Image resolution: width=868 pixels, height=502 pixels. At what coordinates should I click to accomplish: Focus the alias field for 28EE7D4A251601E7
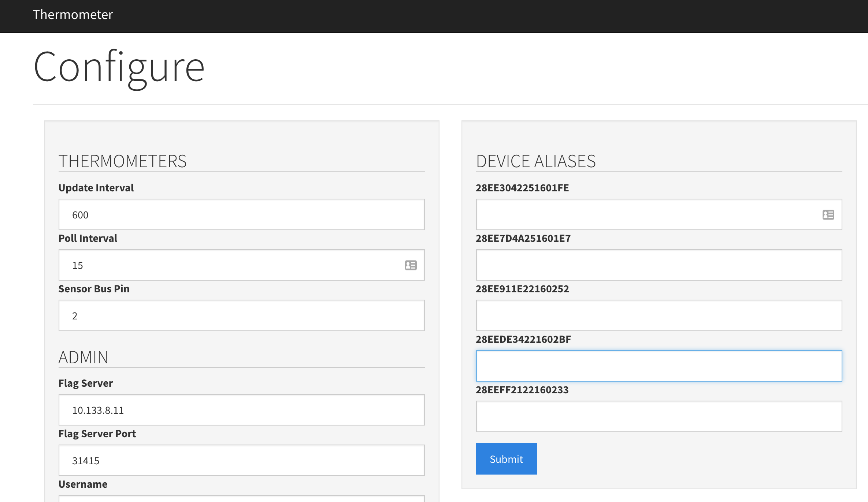(x=659, y=265)
